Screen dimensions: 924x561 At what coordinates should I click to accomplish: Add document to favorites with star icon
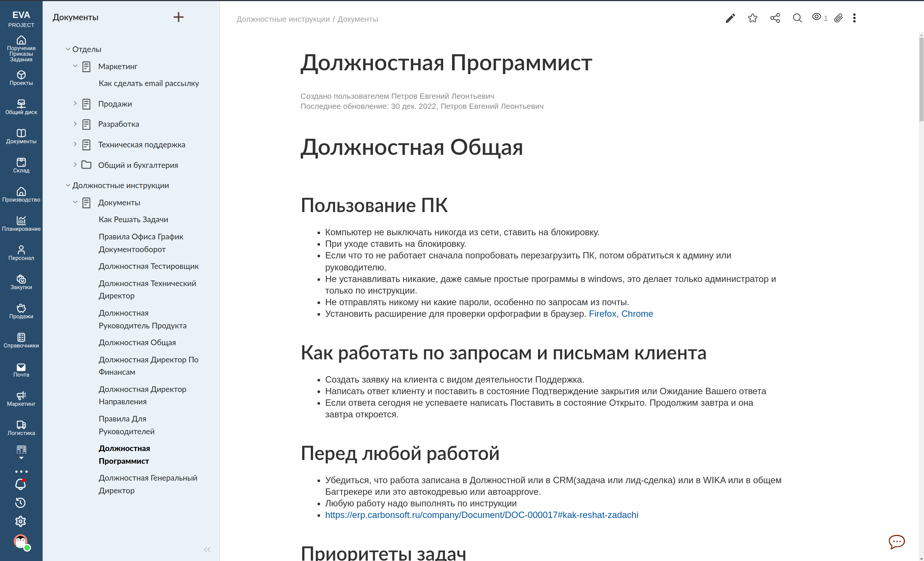pyautogui.click(x=752, y=18)
